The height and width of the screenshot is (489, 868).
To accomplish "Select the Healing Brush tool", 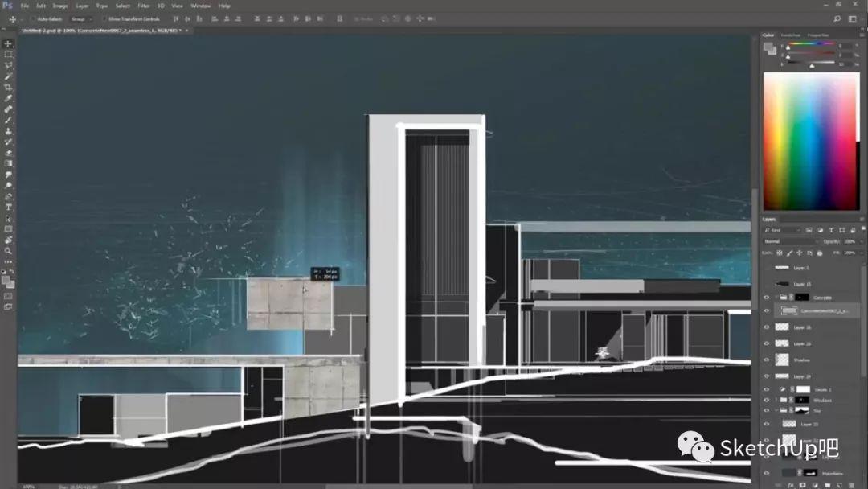I will [8, 109].
